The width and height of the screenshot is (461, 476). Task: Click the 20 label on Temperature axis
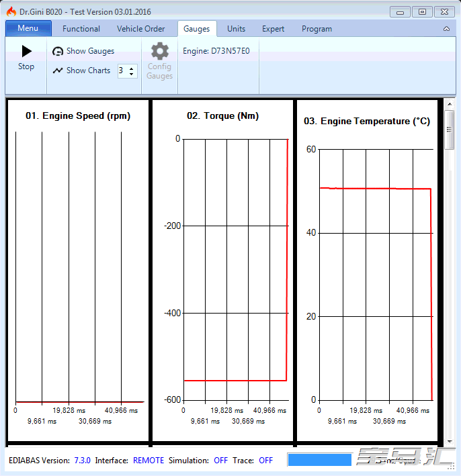pos(311,317)
